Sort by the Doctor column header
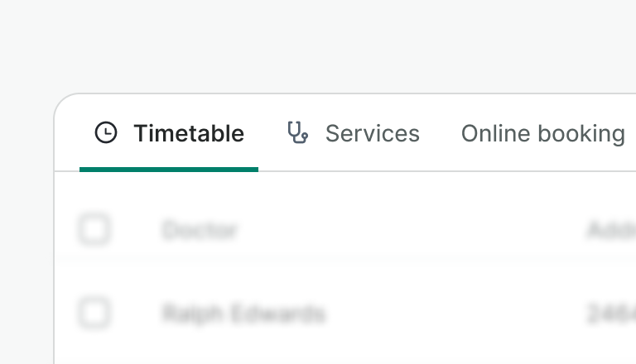The image size is (636, 364). click(x=200, y=230)
